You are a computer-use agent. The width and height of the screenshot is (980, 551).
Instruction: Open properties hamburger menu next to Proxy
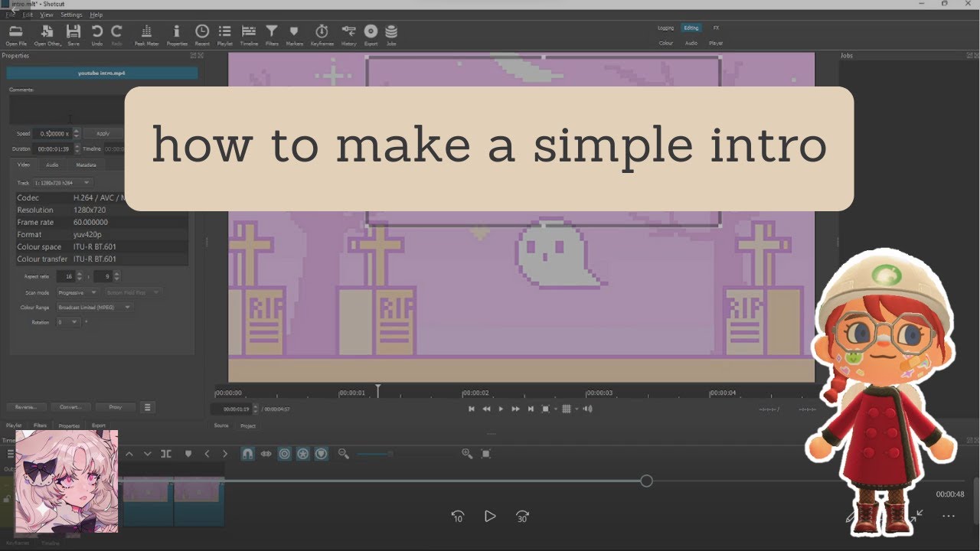click(x=148, y=407)
